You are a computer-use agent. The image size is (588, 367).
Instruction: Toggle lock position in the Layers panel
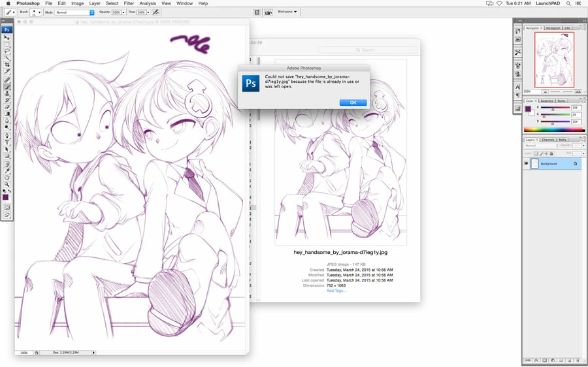[x=546, y=153]
